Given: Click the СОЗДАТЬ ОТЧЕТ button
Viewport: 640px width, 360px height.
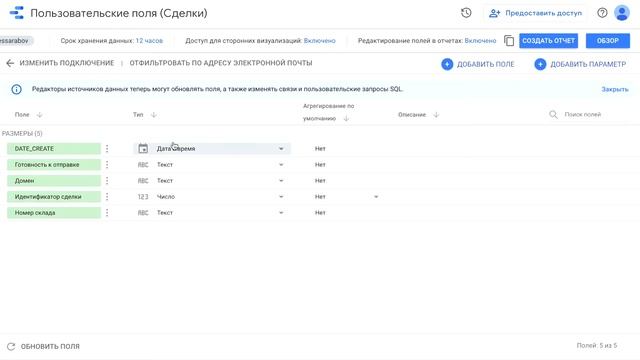Looking at the screenshot, I should [548, 41].
